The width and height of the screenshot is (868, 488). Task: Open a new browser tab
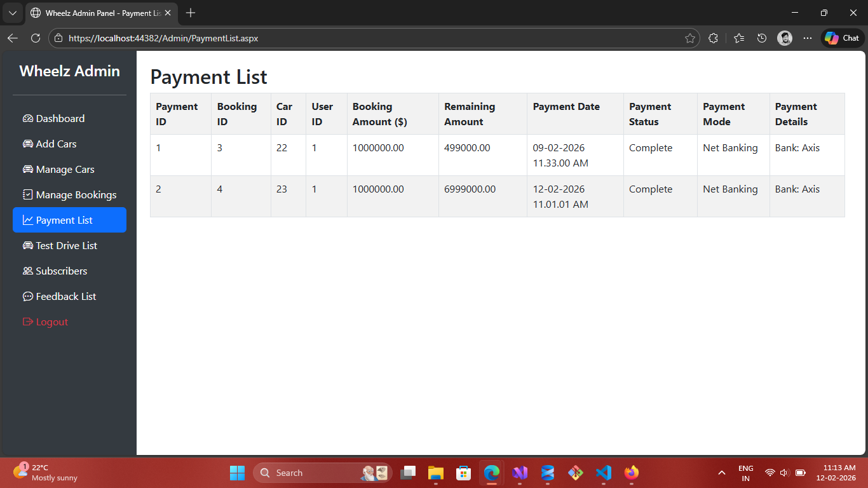[x=191, y=13]
